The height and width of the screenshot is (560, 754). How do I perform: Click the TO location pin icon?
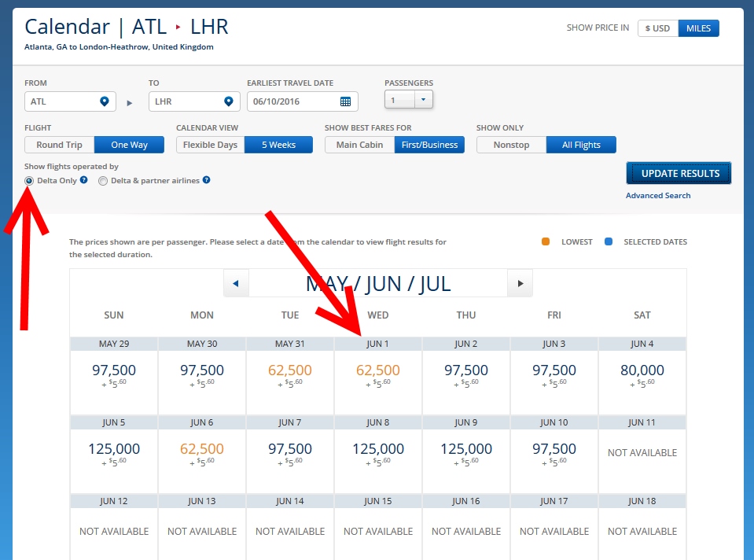[227, 101]
